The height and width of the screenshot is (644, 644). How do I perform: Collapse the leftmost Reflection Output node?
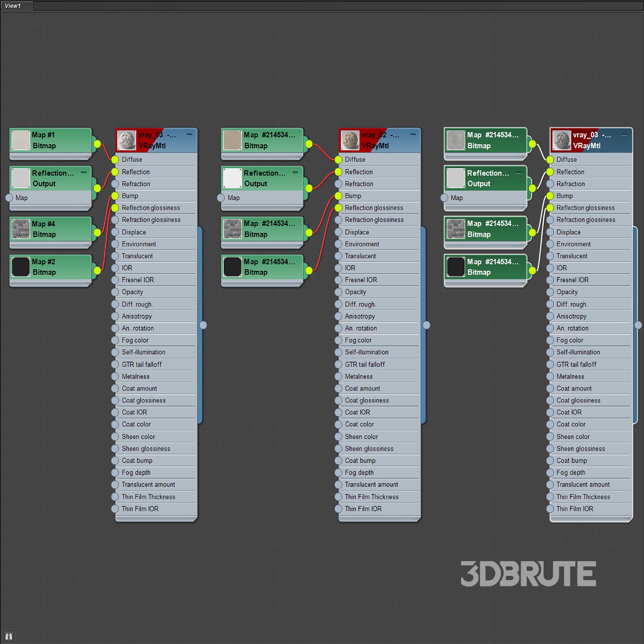tap(84, 172)
